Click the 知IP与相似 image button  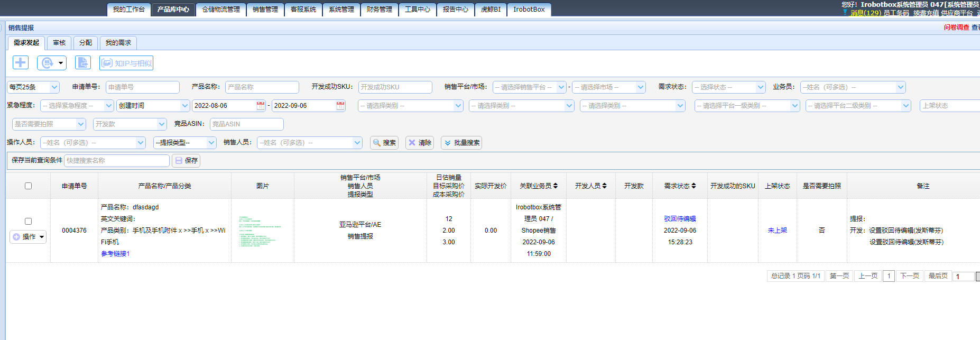(x=126, y=63)
